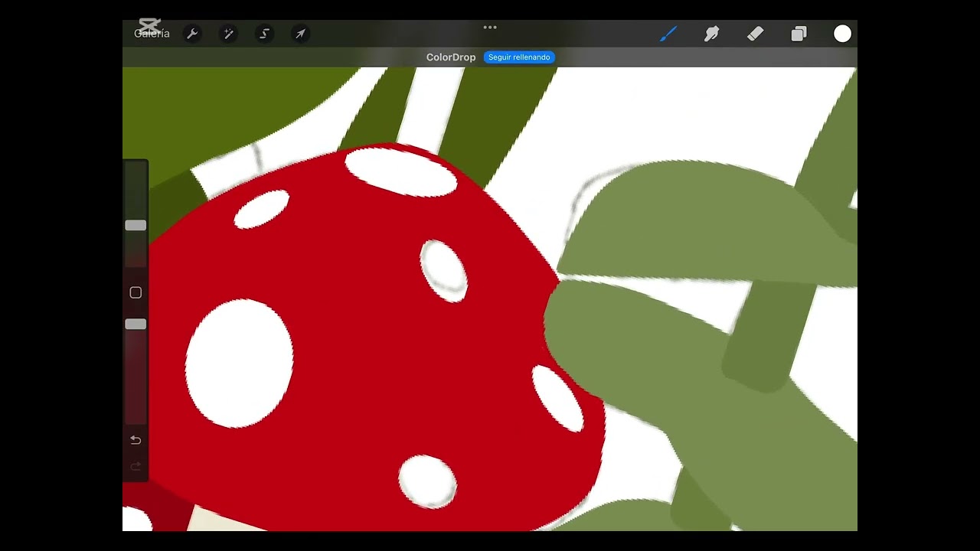
Task: Tap the square modify button on sidebar
Action: 136,292
